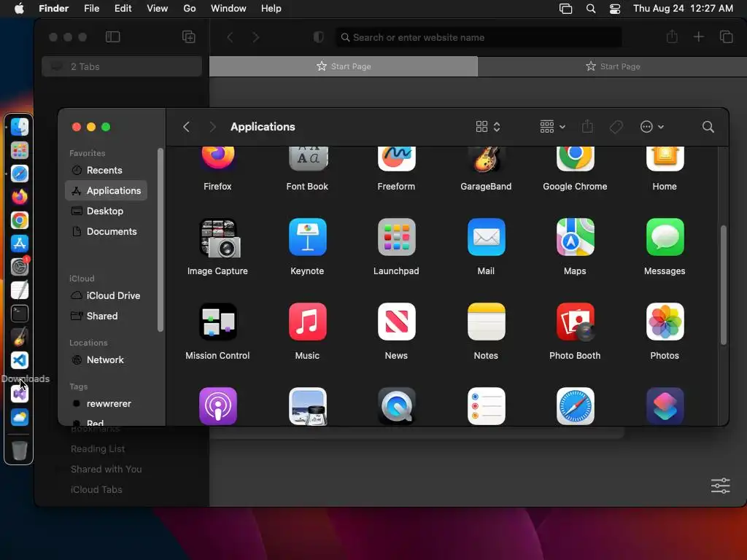747x560 pixels.
Task: Select Applications in Finder sidebar
Action: 107,190
